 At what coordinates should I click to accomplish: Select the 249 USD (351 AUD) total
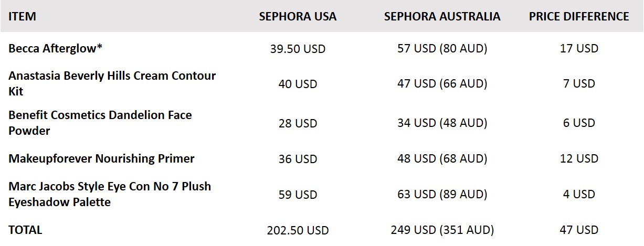[x=442, y=230]
